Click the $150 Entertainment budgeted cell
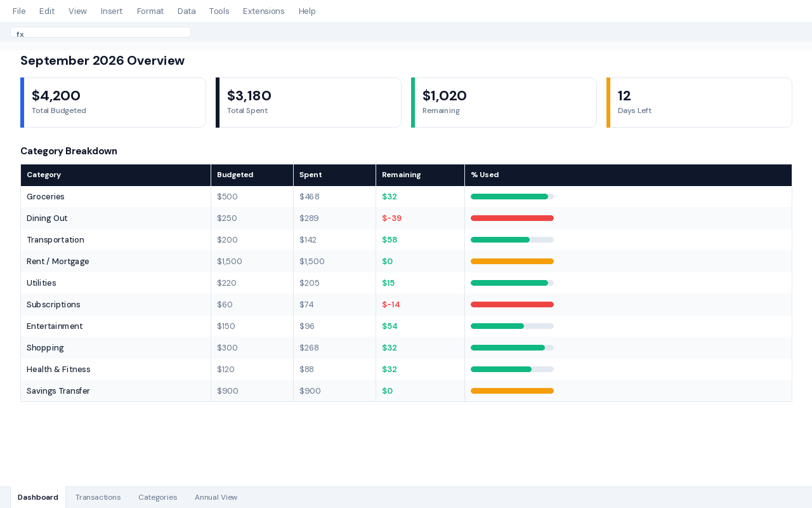Screen dimensions: 812x508 252,326
